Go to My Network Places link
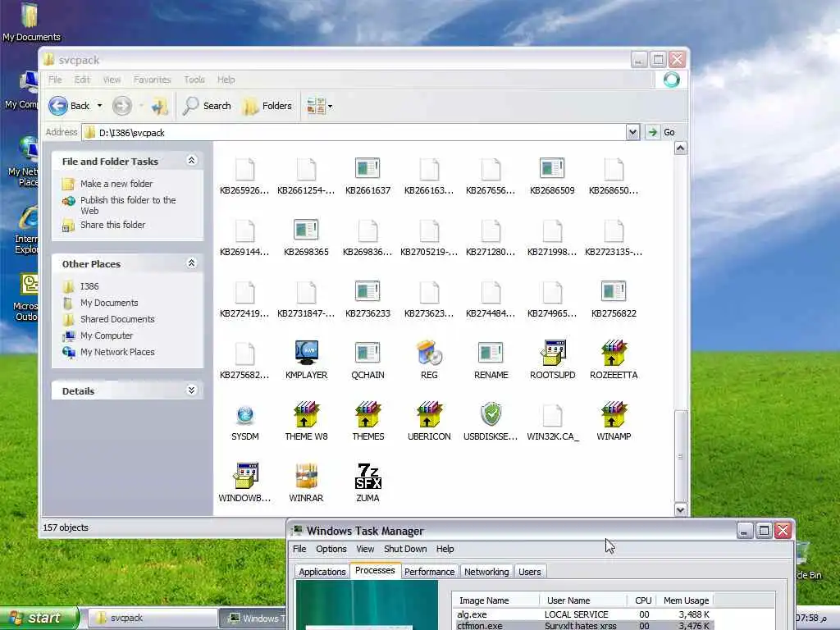Viewport: 840px width, 630px height. [117, 352]
